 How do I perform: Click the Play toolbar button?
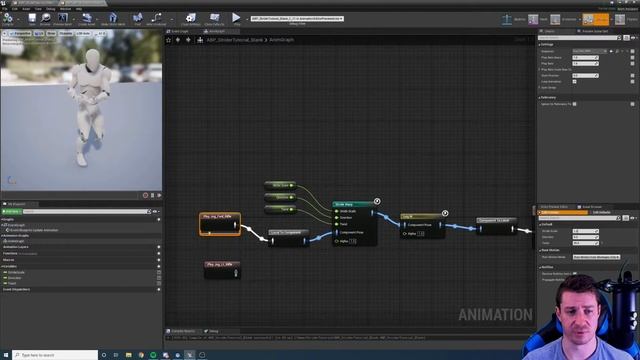pos(236,18)
